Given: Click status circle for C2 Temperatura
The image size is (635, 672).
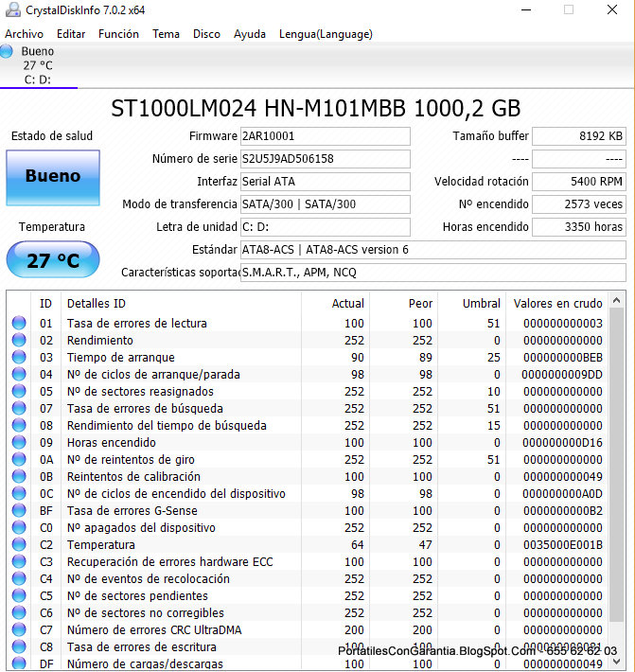Looking at the screenshot, I should click(x=19, y=544).
